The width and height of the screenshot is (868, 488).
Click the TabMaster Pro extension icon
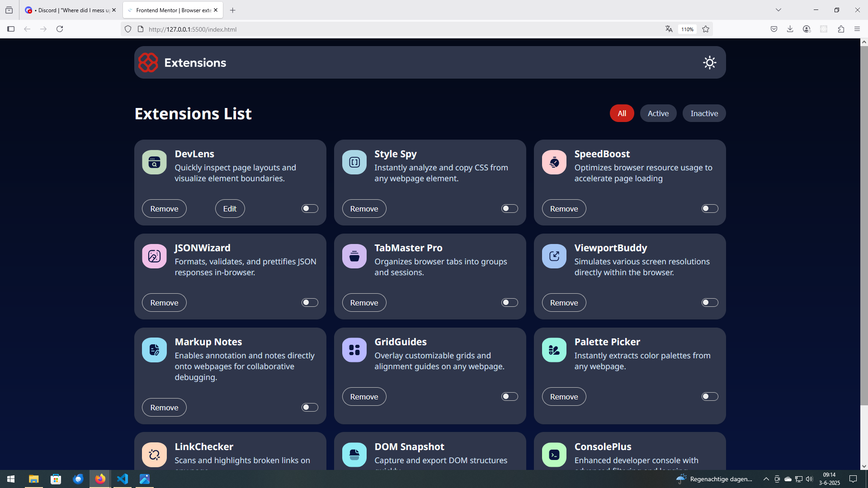[354, 256]
